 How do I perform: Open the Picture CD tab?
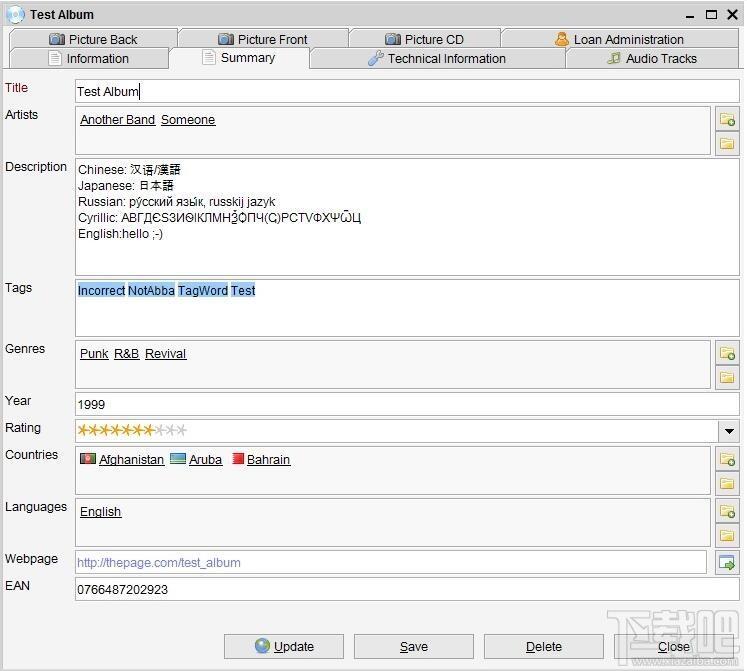(x=424, y=39)
